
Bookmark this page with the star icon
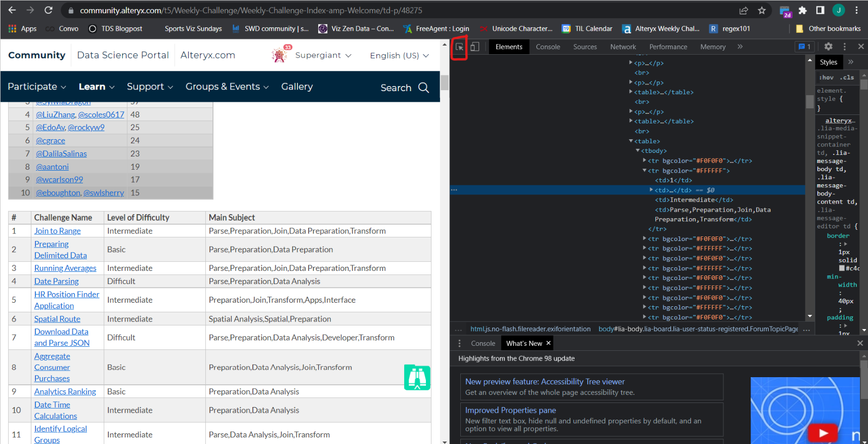point(762,11)
